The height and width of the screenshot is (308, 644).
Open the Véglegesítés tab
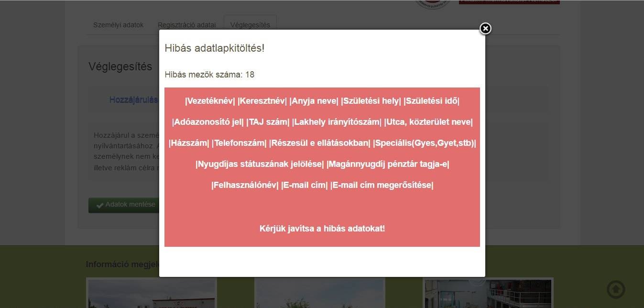(251, 25)
